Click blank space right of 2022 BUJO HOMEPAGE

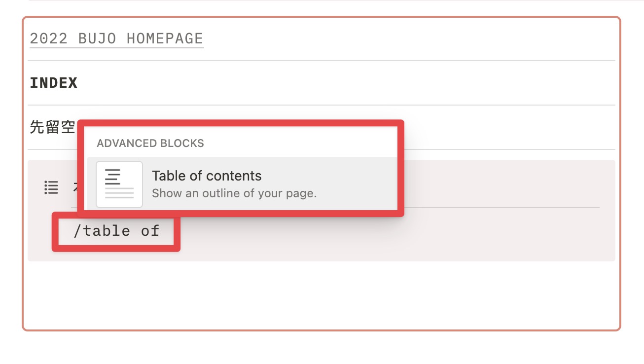(x=409, y=39)
